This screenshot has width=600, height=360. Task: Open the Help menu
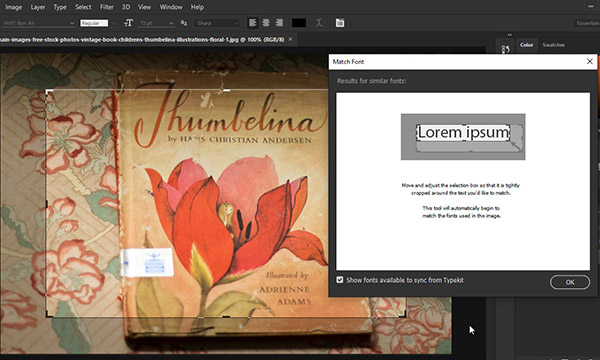click(x=197, y=7)
